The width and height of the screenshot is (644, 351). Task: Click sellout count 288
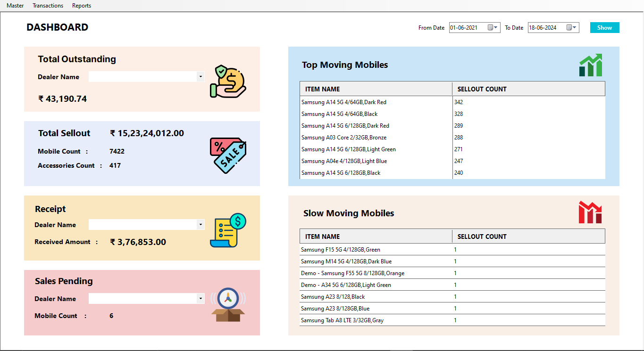coord(459,138)
